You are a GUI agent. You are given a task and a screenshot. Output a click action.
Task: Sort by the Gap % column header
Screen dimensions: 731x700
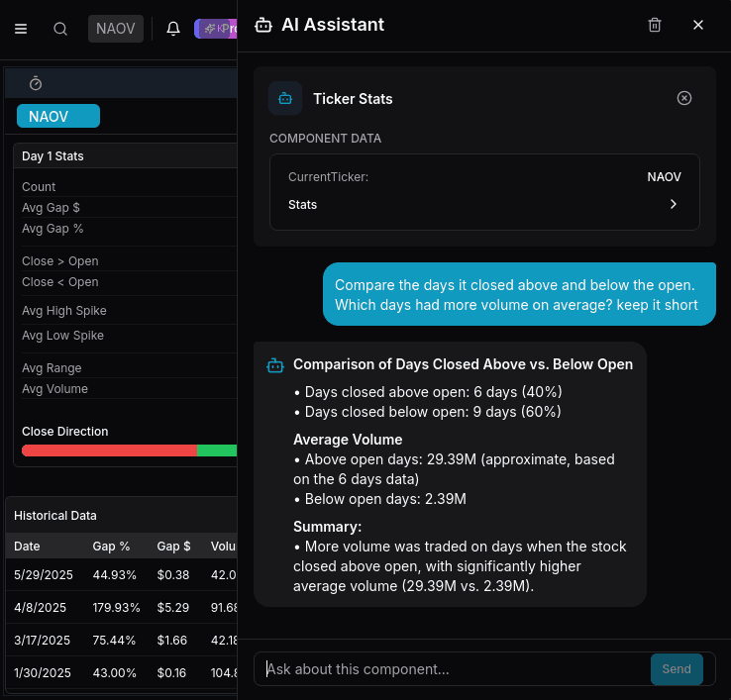111,547
